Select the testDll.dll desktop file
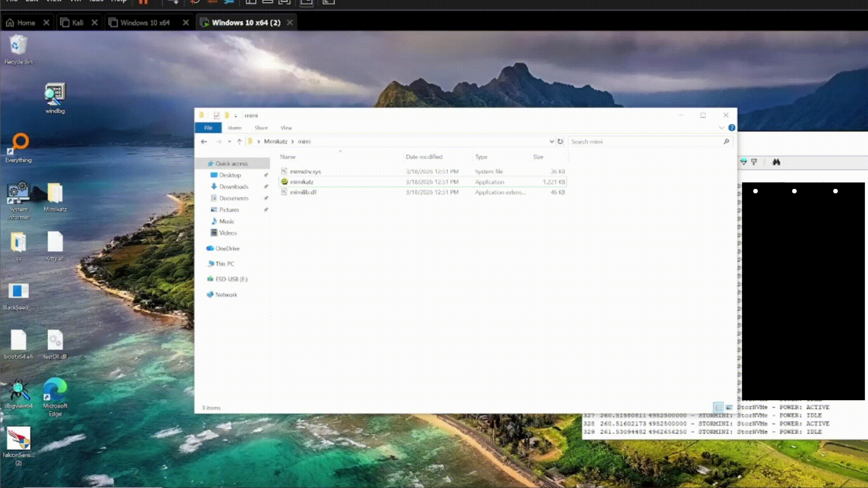868x488 pixels. pyautogui.click(x=55, y=344)
